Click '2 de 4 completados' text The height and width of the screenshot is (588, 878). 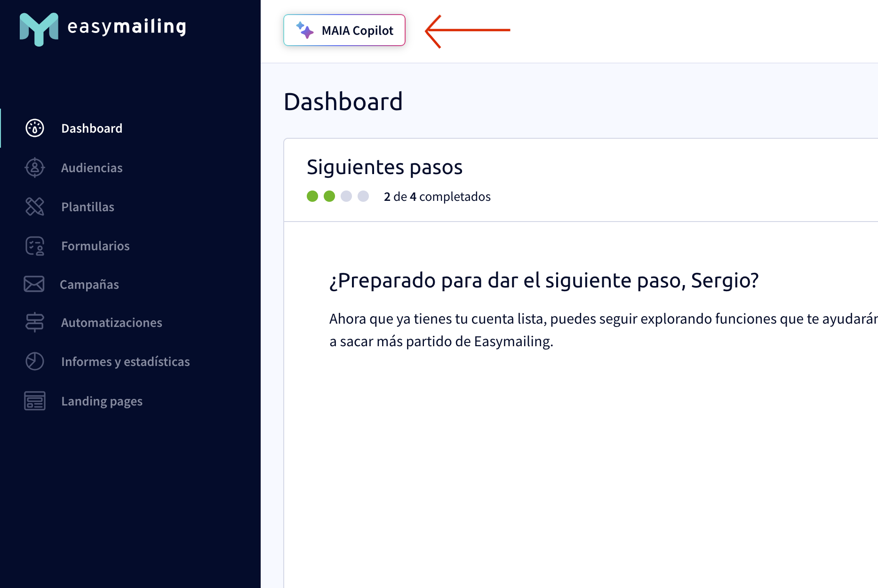click(437, 196)
